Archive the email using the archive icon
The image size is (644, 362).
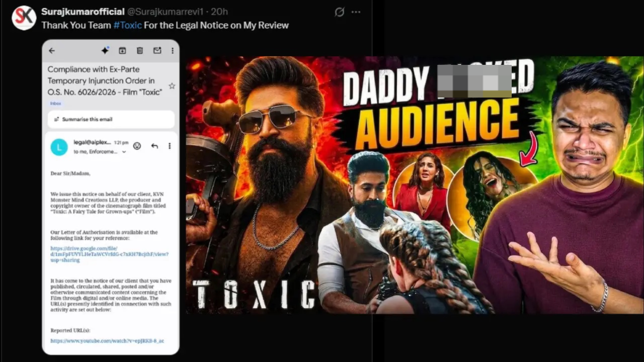click(122, 51)
